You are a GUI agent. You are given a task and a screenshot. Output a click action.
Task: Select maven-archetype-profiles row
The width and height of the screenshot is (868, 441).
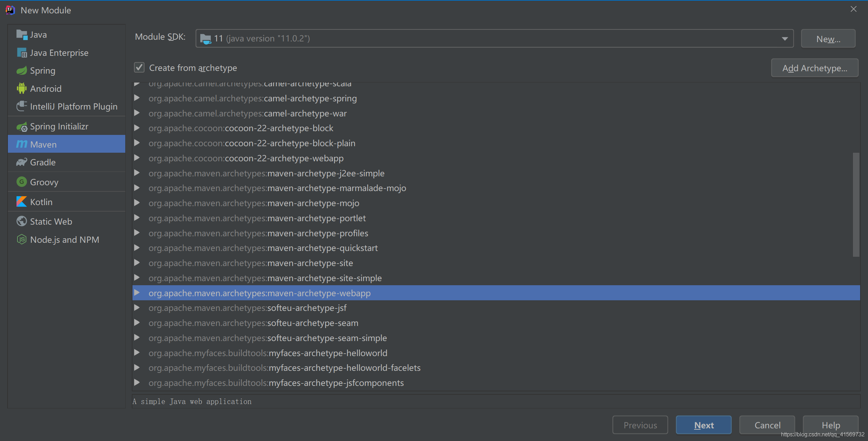pyautogui.click(x=496, y=233)
